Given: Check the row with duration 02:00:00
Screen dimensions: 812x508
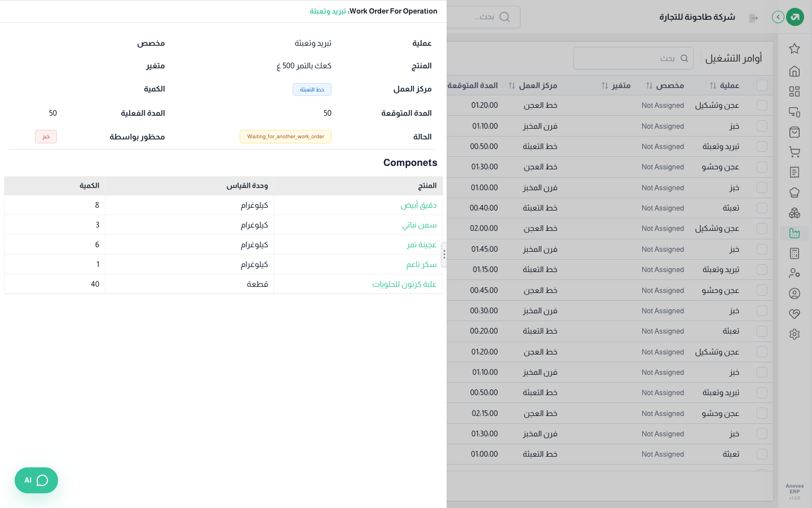Looking at the screenshot, I should click(x=762, y=229).
